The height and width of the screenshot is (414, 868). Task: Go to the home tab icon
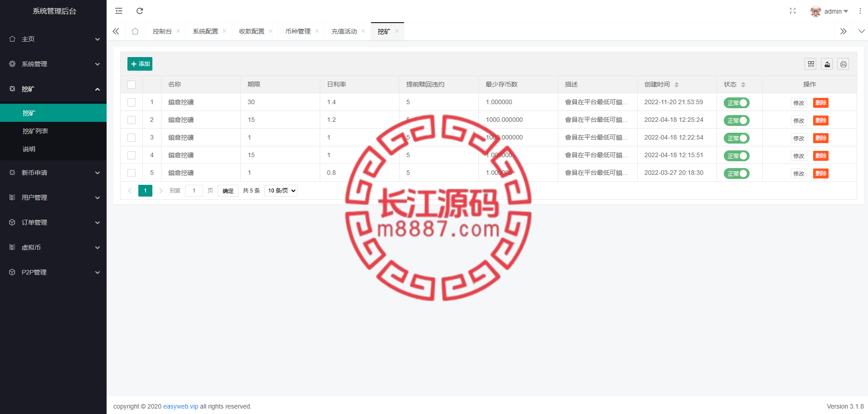tap(135, 31)
